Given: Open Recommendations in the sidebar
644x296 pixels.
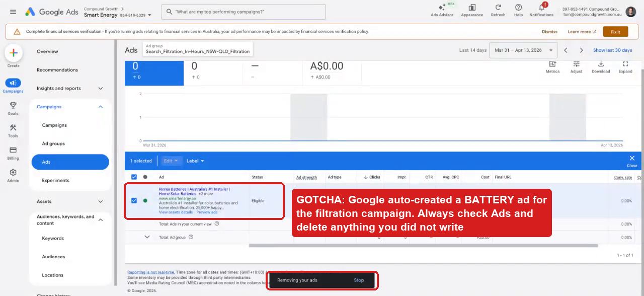Looking at the screenshot, I should click(x=57, y=70).
